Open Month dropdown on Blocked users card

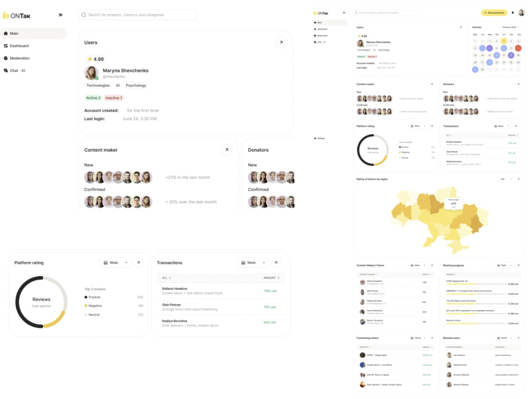pos(504,338)
